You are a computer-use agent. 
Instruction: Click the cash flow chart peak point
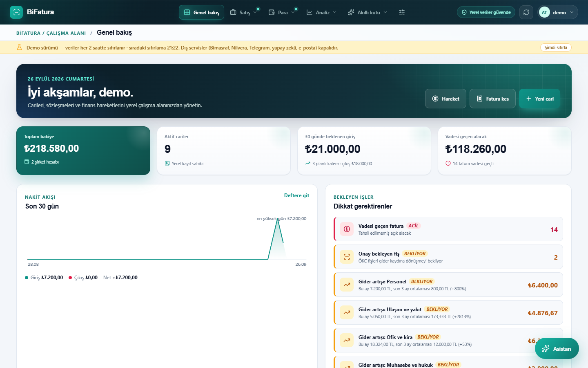click(x=278, y=220)
